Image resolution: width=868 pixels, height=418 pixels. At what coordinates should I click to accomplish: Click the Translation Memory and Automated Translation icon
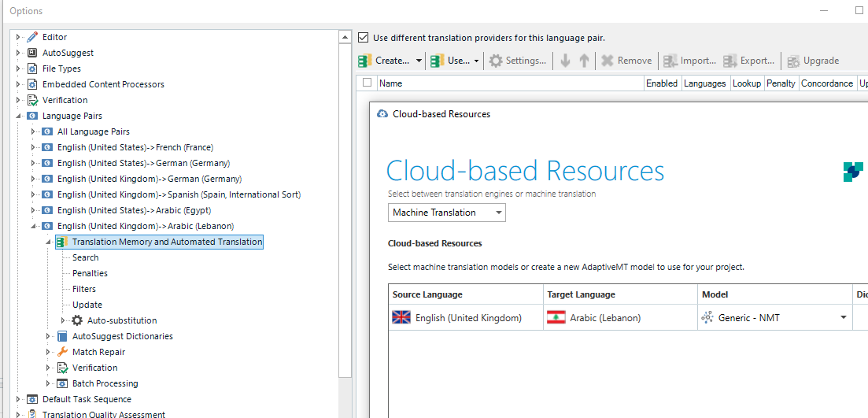pos(62,242)
